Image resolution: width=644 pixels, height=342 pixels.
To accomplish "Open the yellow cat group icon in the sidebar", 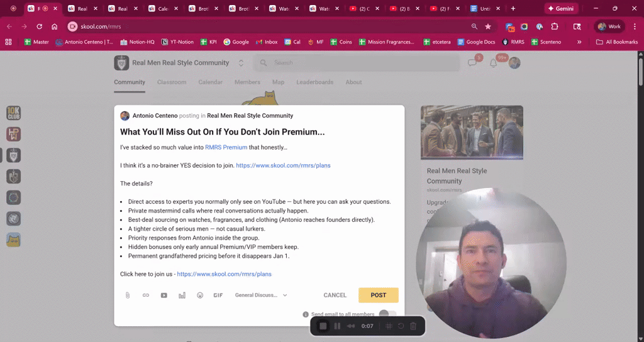I will pos(14,240).
